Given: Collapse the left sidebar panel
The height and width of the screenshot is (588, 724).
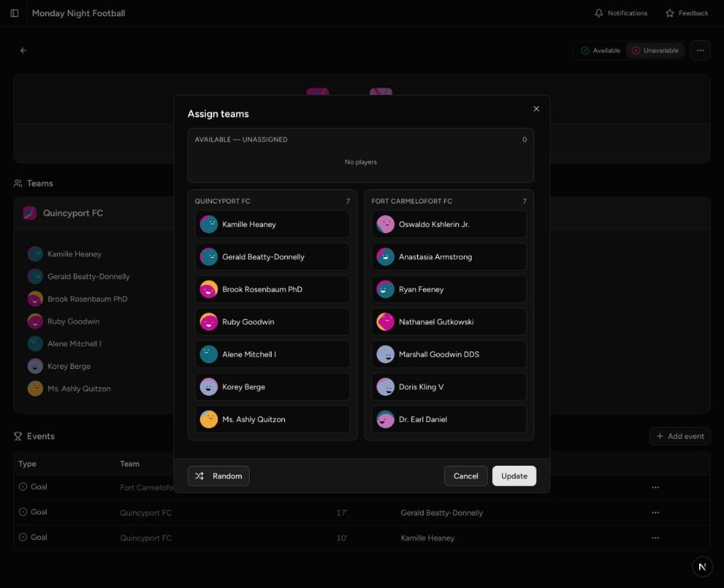Looking at the screenshot, I should click(14, 13).
